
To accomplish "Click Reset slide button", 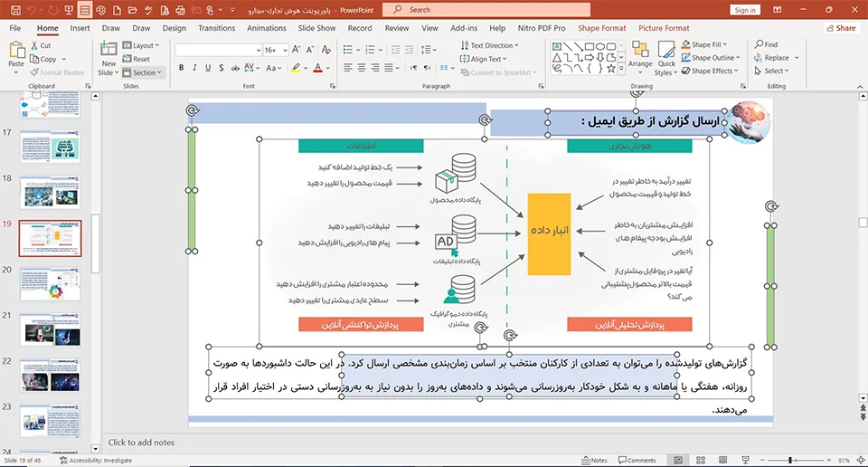I will (137, 59).
